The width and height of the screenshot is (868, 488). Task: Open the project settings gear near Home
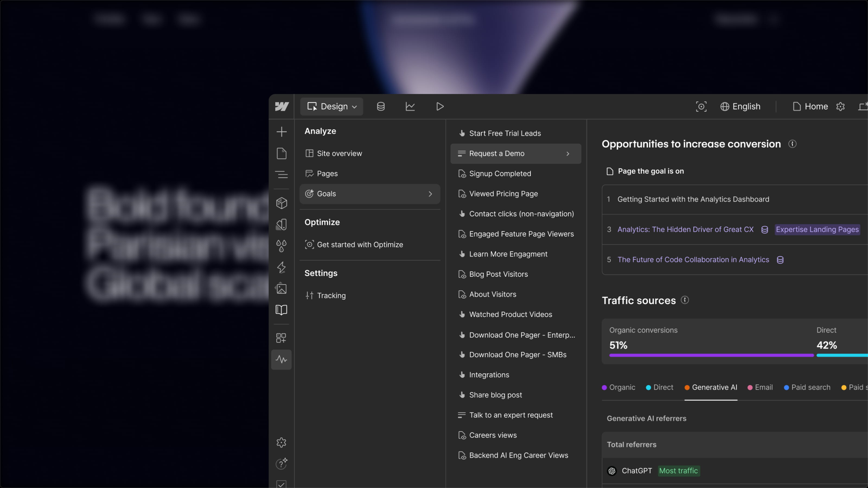point(841,107)
